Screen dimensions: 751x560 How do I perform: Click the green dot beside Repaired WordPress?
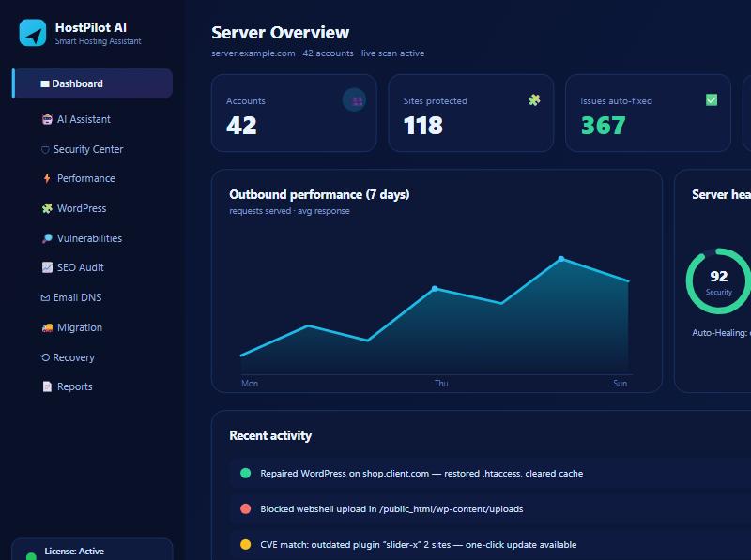coord(245,474)
